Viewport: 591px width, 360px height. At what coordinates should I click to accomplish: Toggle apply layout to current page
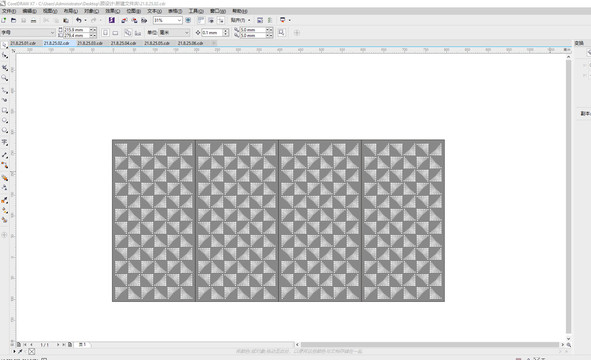(138, 33)
